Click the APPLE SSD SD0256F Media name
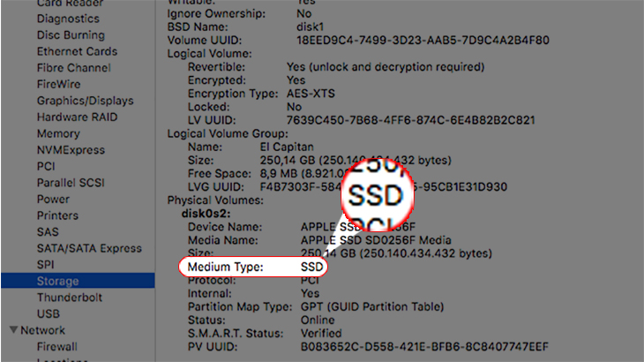 click(x=376, y=241)
